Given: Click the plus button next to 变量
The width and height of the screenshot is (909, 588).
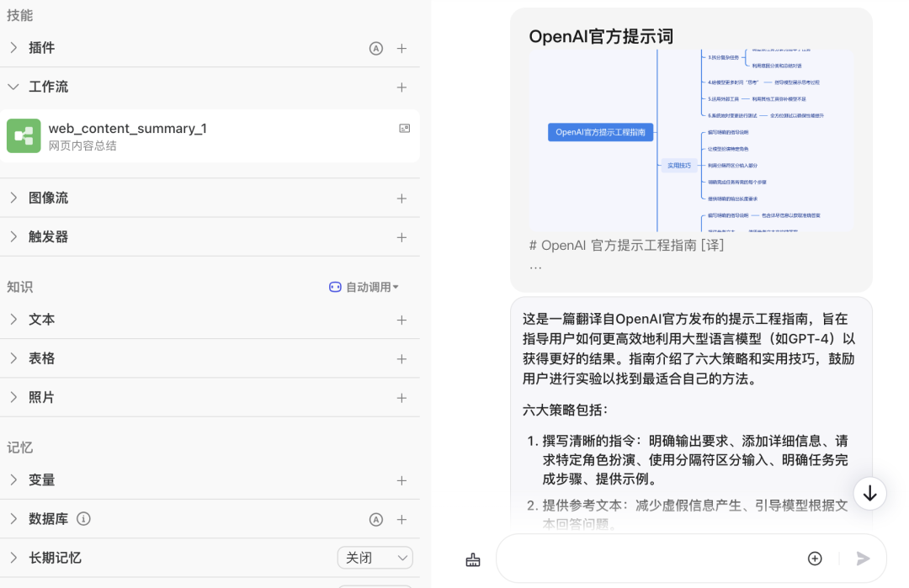Looking at the screenshot, I should pyautogui.click(x=401, y=480).
